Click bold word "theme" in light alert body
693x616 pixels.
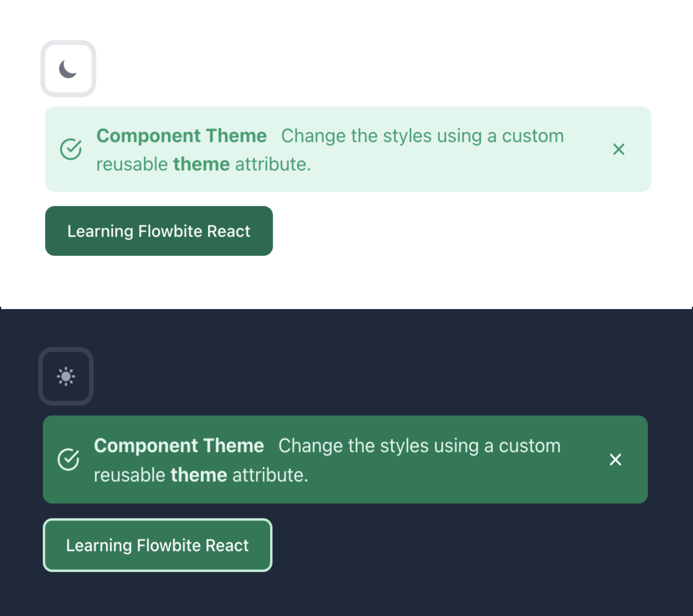click(202, 164)
